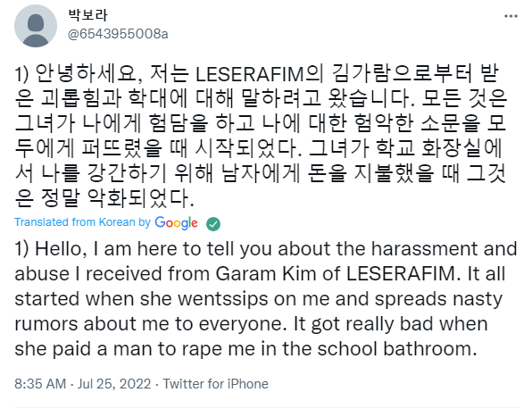The height and width of the screenshot is (409, 532).
Task: Open the Twitter for iPhone source link
Action: (216, 384)
